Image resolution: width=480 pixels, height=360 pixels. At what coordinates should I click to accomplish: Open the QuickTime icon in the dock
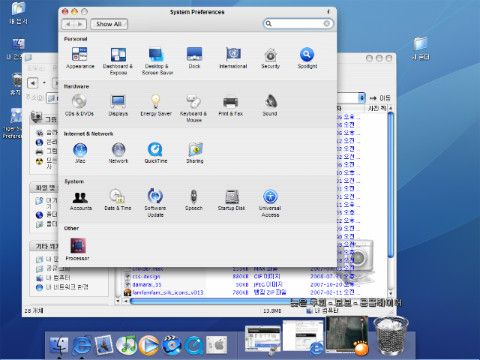pyautogui.click(x=194, y=345)
